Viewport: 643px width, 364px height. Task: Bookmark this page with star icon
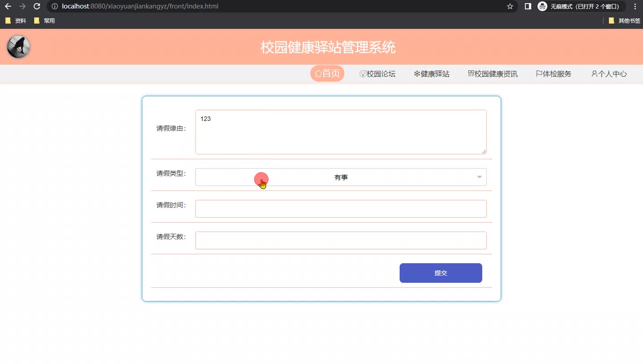[x=510, y=6]
